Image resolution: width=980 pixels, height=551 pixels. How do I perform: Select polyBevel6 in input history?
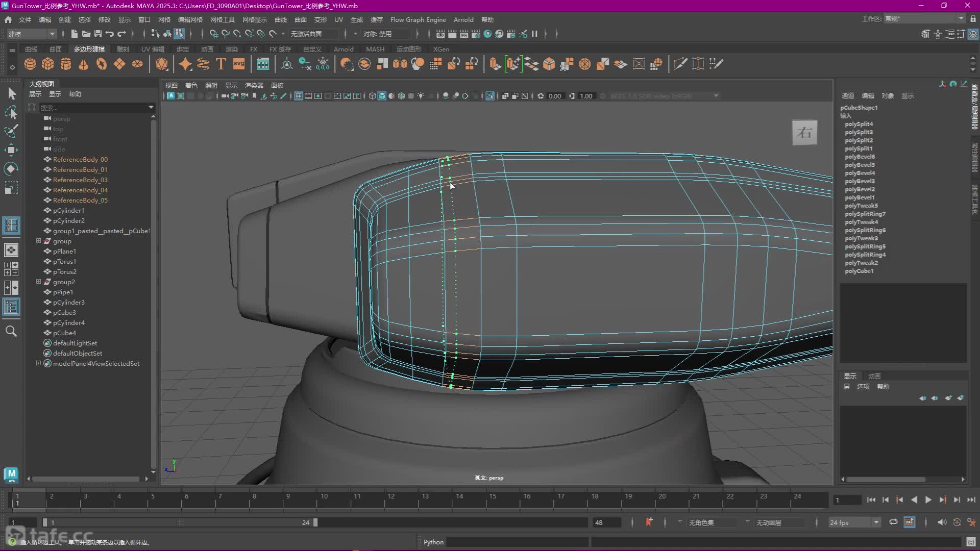click(x=860, y=157)
